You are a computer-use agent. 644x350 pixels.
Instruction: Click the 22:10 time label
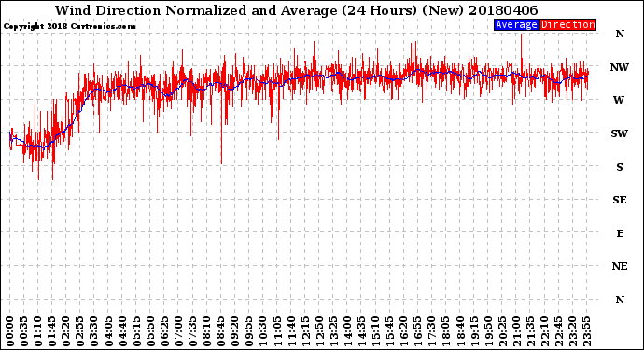click(545, 331)
